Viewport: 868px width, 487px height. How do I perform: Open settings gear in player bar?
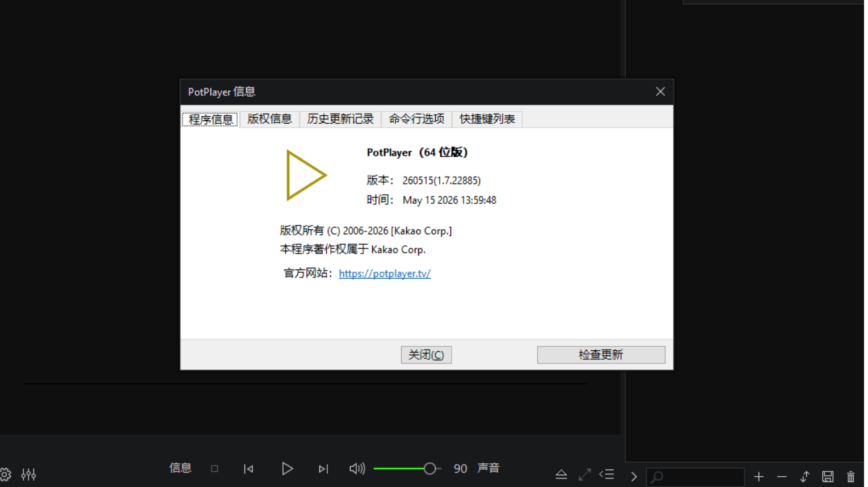(5, 475)
